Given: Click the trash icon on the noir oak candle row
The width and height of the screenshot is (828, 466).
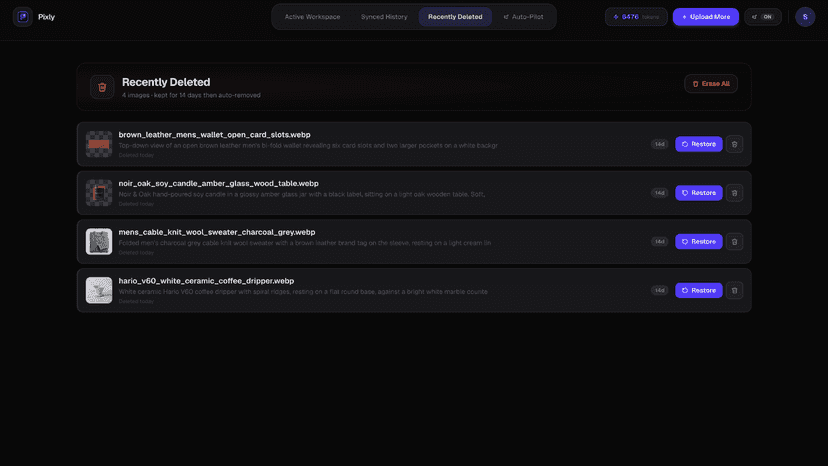Looking at the screenshot, I should point(734,193).
